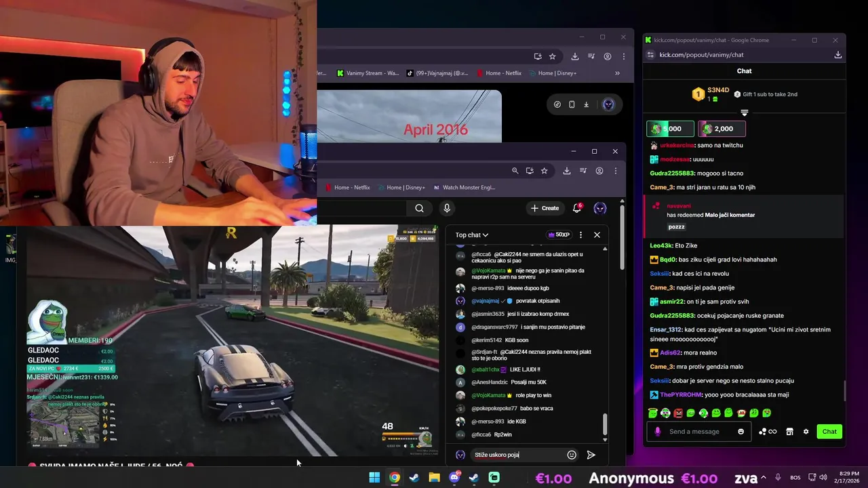Click YouTube chat scrollbar down arrow
The image size is (868, 488).
[x=605, y=439]
